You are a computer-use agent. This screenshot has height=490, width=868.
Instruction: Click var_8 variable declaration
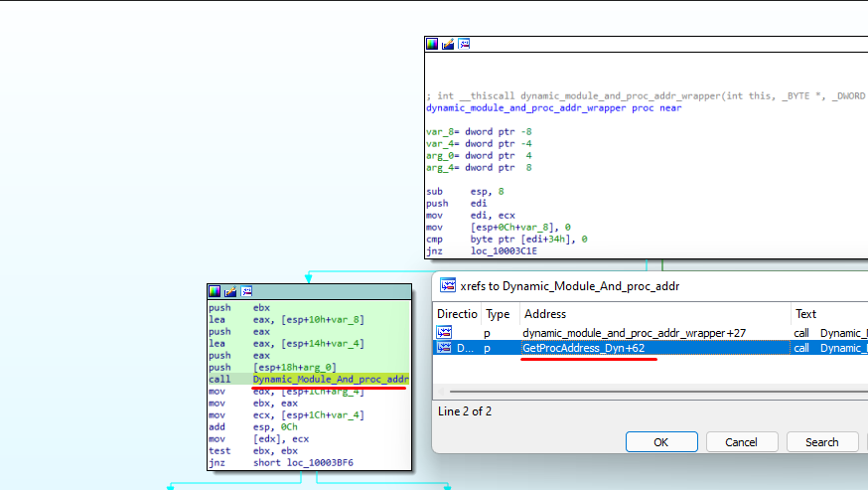point(479,132)
